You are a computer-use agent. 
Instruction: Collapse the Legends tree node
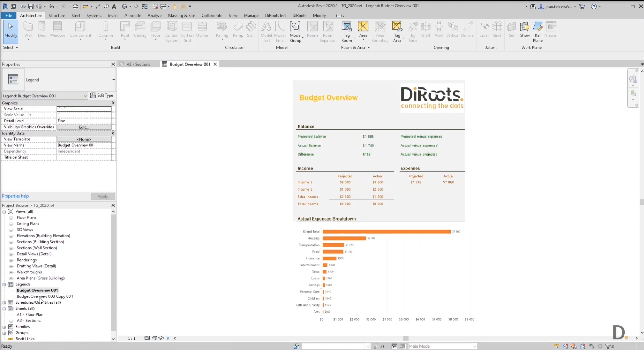pos(4,284)
